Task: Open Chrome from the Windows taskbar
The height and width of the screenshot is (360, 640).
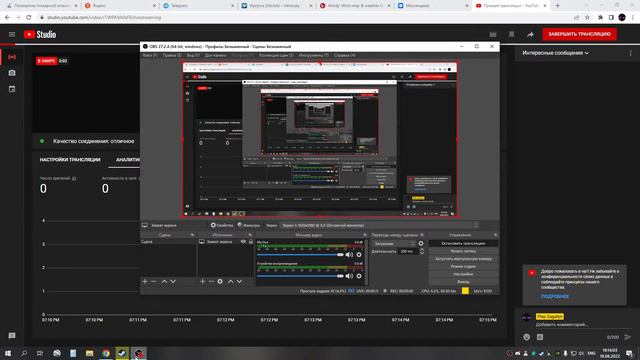Action: click(x=106, y=353)
